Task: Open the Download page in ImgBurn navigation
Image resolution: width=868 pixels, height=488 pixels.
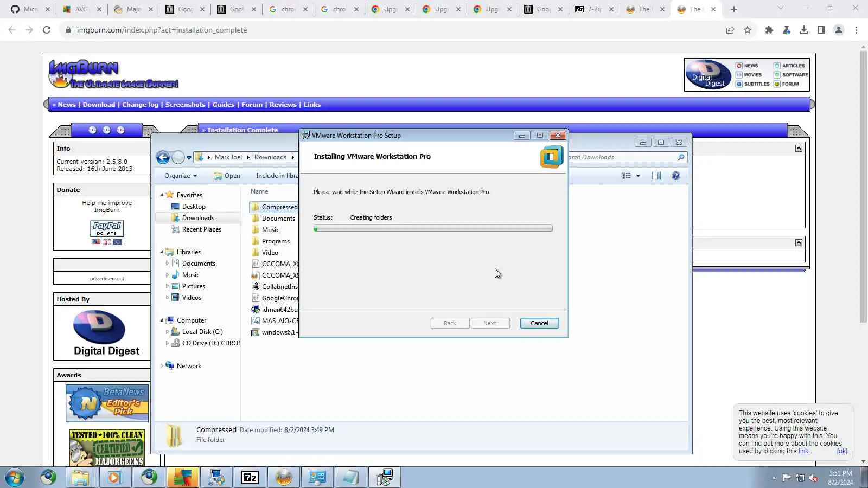Action: (99, 105)
